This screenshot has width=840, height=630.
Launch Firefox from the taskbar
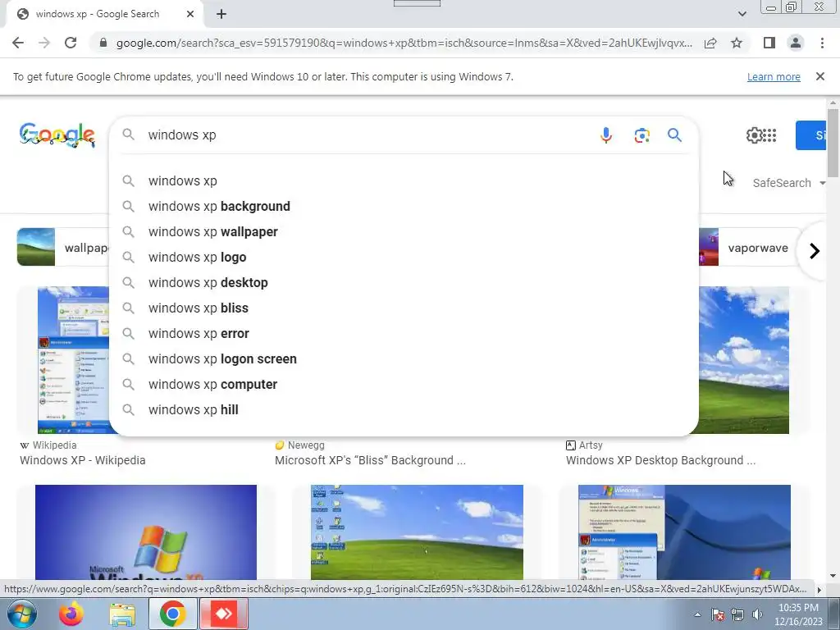click(x=71, y=614)
